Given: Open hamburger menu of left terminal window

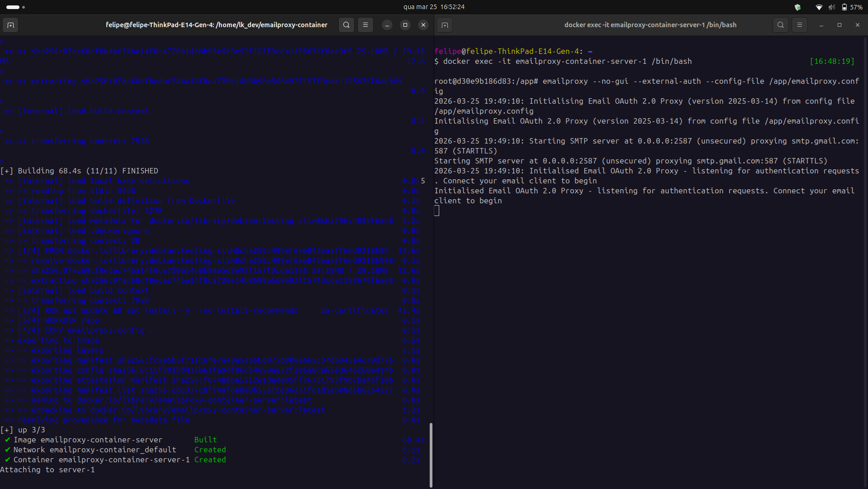Looking at the screenshot, I should click(365, 25).
